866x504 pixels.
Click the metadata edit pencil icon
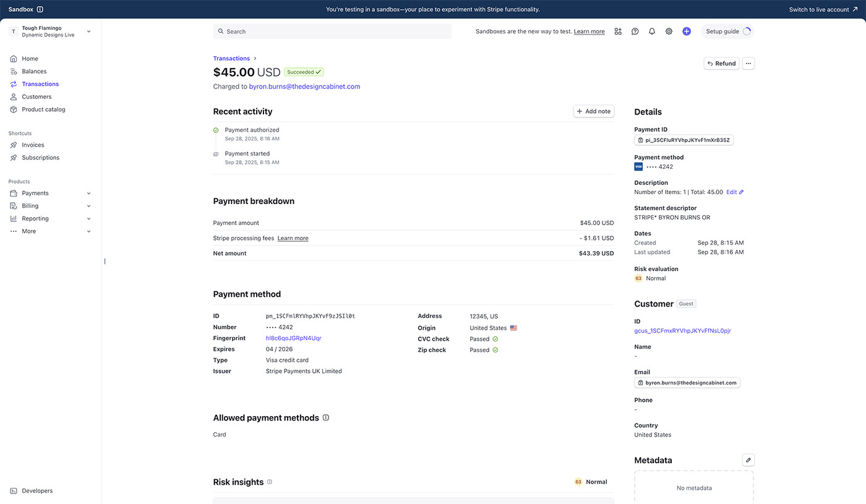coord(748,460)
